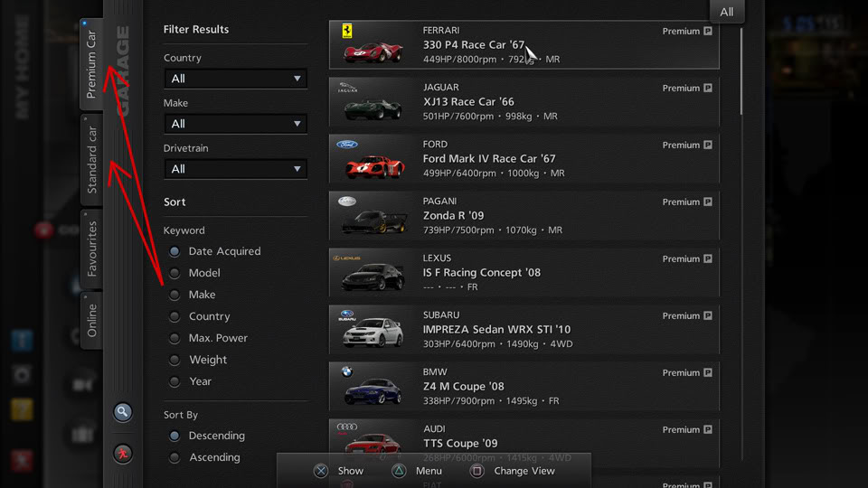The width and height of the screenshot is (868, 488).
Task: Click 'Z4 M Coupe '08' text
Action: coord(463,386)
